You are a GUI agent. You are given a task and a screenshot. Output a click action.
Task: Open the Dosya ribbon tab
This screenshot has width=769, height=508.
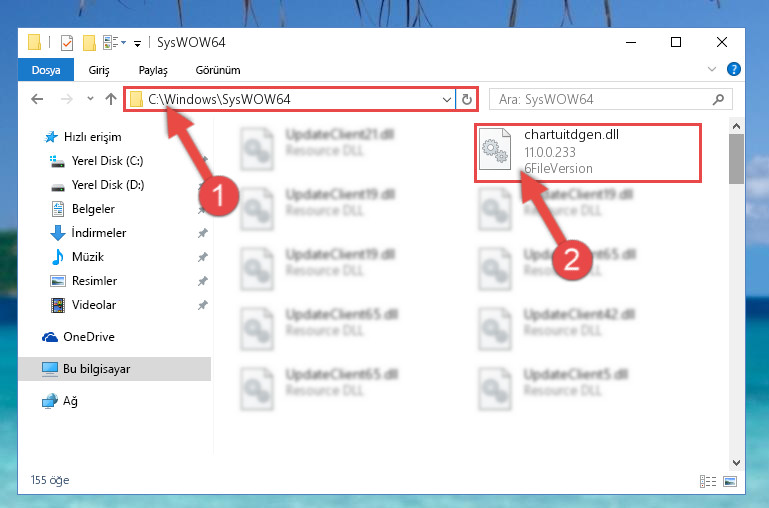click(x=46, y=70)
